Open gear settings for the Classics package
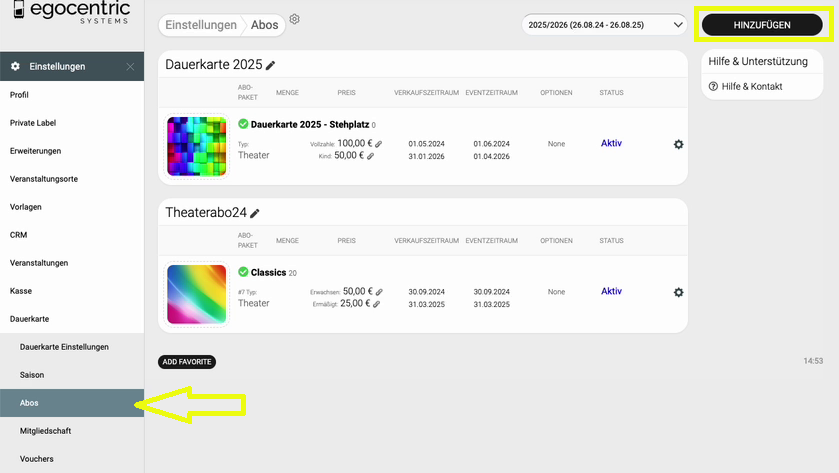The image size is (839, 473). (x=679, y=292)
